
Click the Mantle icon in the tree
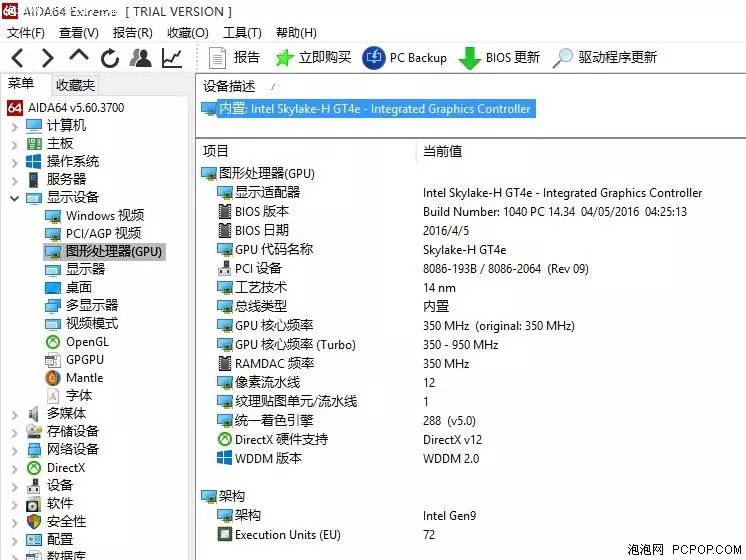pos(53,378)
